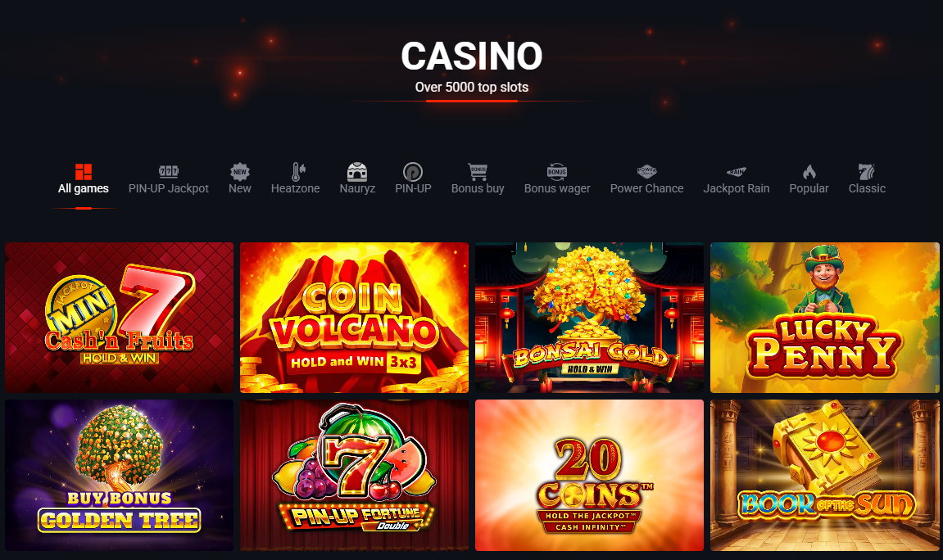
Task: Open Pin-Up Fortune Double slot
Action: (x=354, y=476)
